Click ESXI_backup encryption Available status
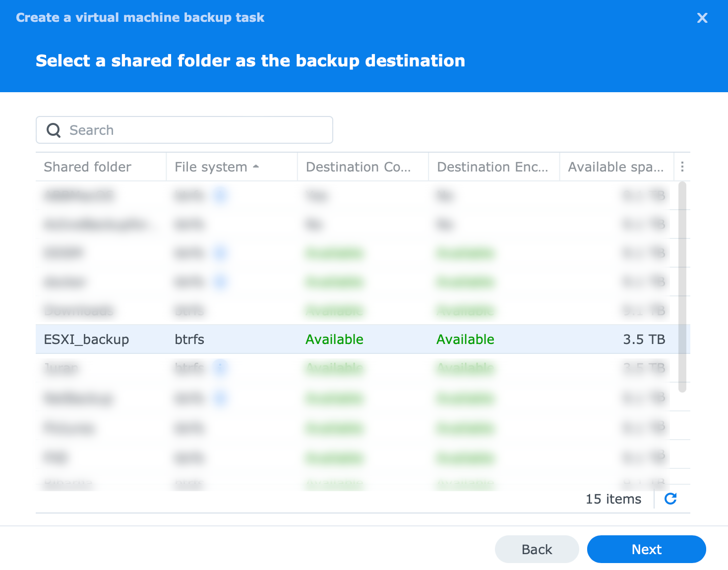This screenshot has height=570, width=728. (x=465, y=340)
